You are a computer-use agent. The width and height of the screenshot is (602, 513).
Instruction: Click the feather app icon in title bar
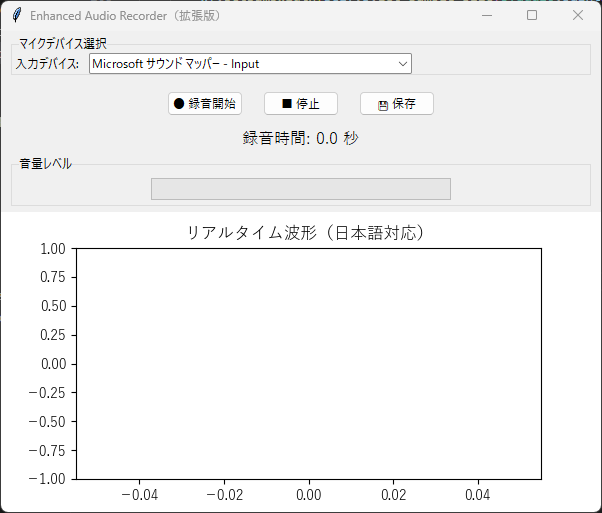pyautogui.click(x=16, y=16)
